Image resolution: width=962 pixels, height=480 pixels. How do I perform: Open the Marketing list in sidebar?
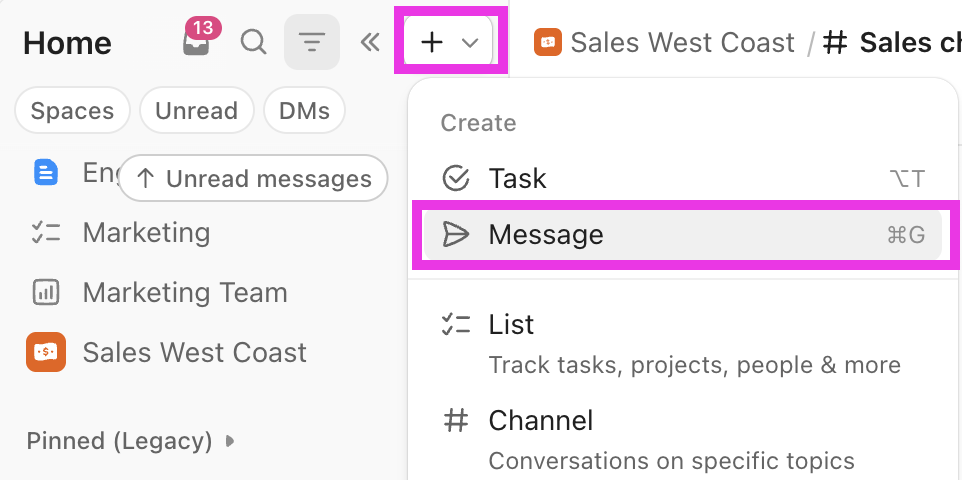click(x=146, y=233)
